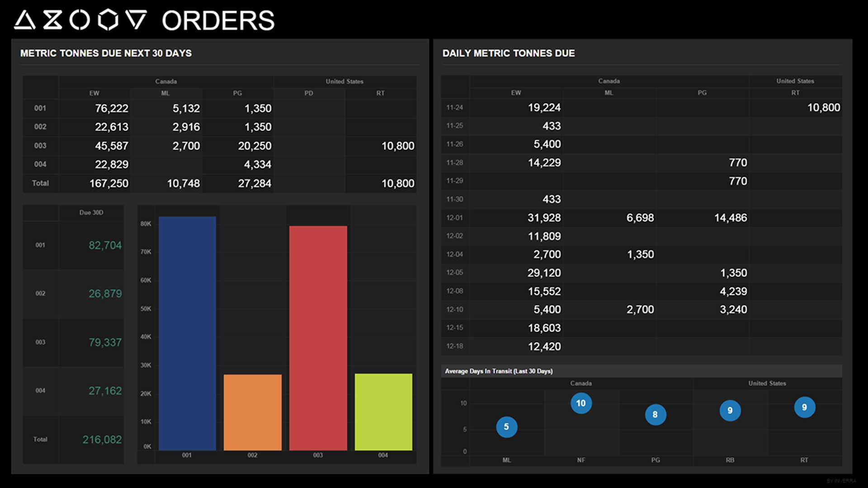The image size is (868, 488).
Task: Click the PD column header in left table
Action: tap(309, 93)
